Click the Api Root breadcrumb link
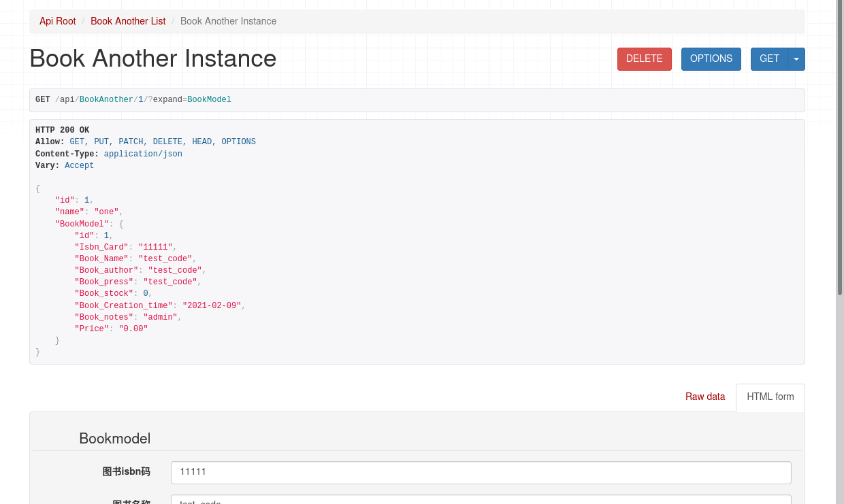Screen dimensions: 844x504 point(57,21)
